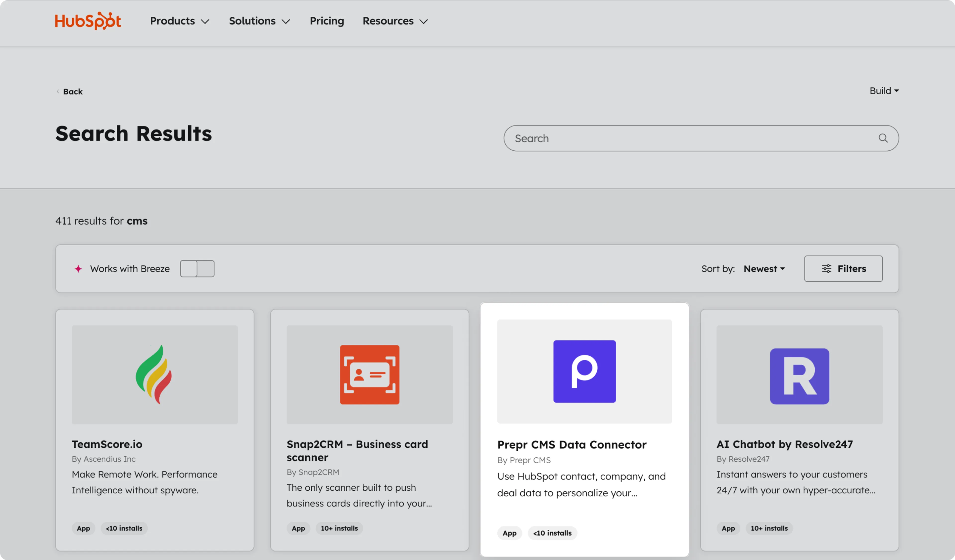The height and width of the screenshot is (560, 955).
Task: Open the Resources menu
Action: click(394, 21)
